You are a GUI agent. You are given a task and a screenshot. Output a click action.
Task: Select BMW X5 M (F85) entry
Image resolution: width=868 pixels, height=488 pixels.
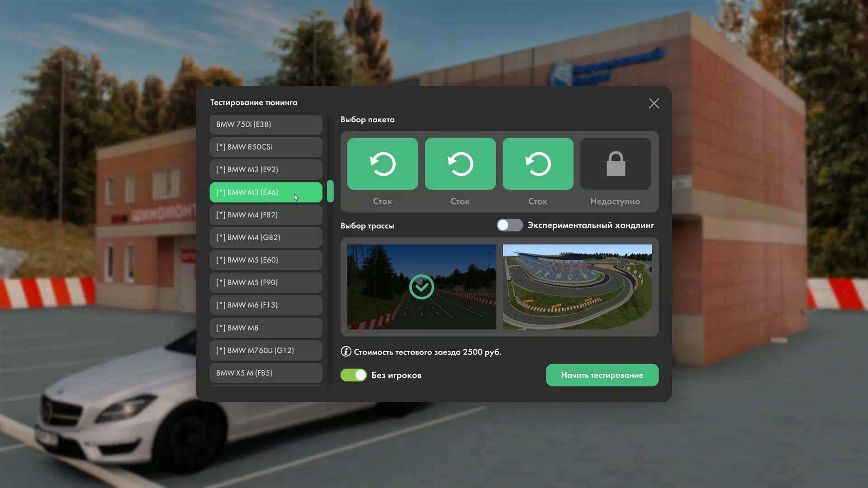coord(266,373)
